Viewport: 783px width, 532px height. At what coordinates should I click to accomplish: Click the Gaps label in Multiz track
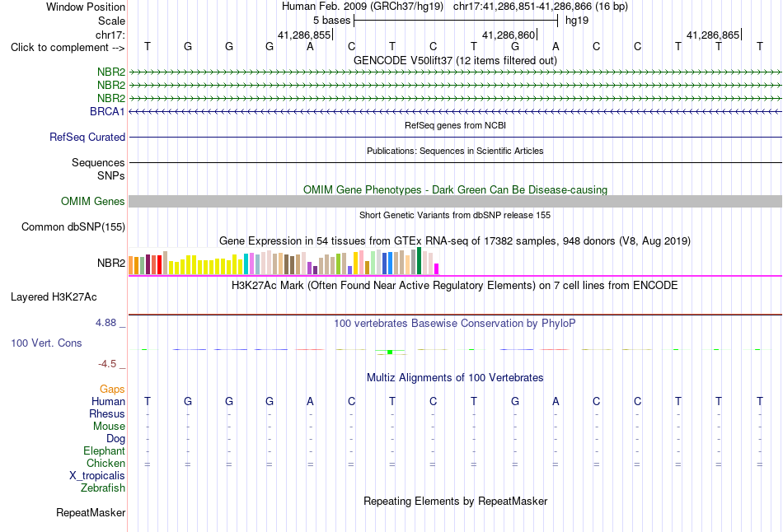tap(112, 389)
